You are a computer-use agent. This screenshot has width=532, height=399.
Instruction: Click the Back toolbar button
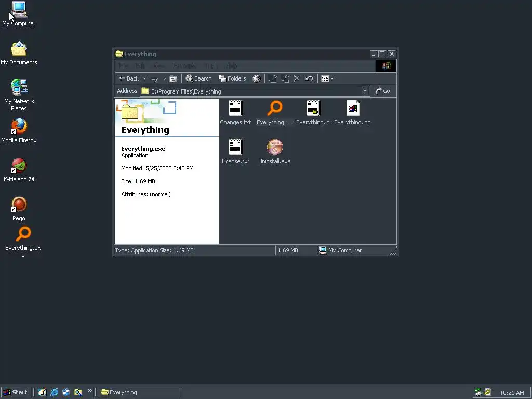129,79
